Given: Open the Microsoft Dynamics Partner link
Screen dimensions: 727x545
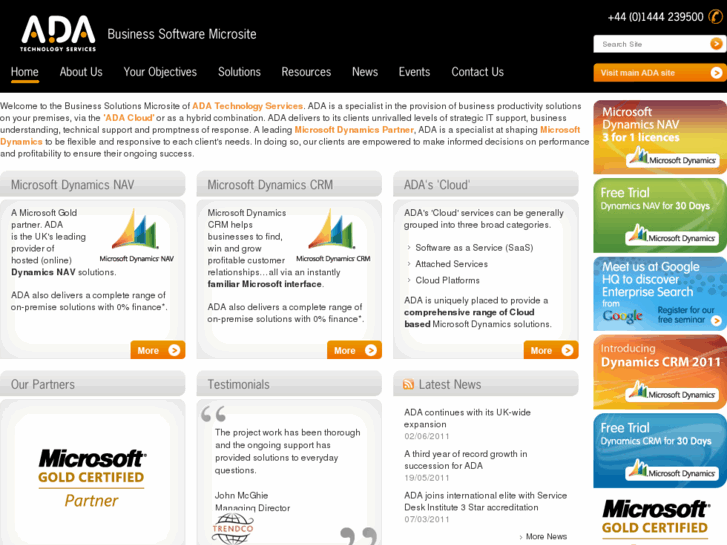Looking at the screenshot, I should coord(354,130).
